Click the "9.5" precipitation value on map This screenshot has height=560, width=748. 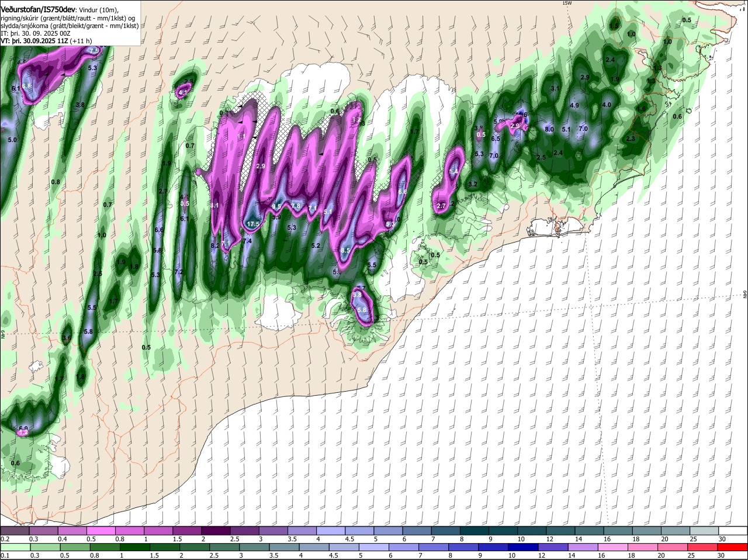pyautogui.click(x=277, y=206)
